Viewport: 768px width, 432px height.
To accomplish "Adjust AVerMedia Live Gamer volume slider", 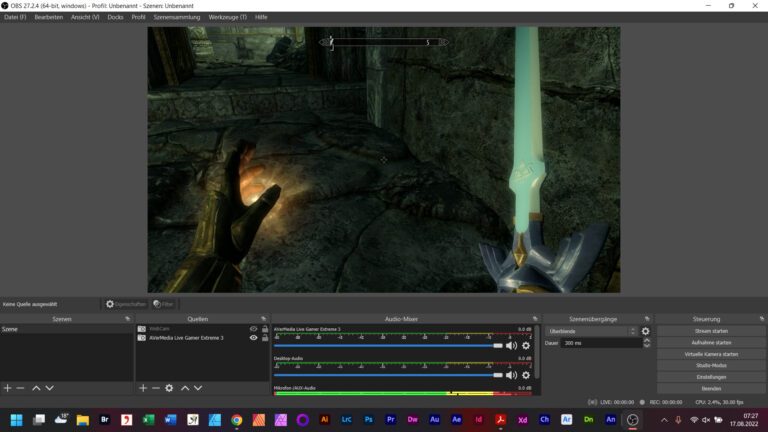I will 388,346.
